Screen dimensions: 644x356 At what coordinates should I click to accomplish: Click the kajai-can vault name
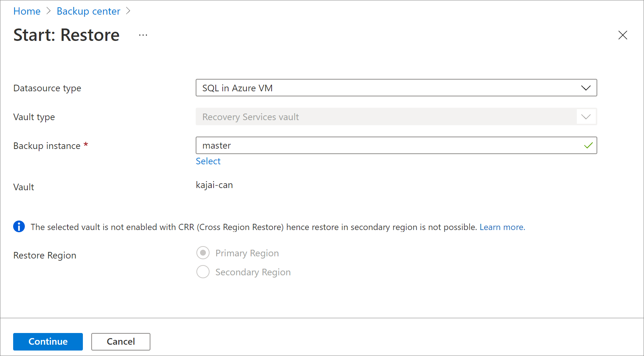214,185
